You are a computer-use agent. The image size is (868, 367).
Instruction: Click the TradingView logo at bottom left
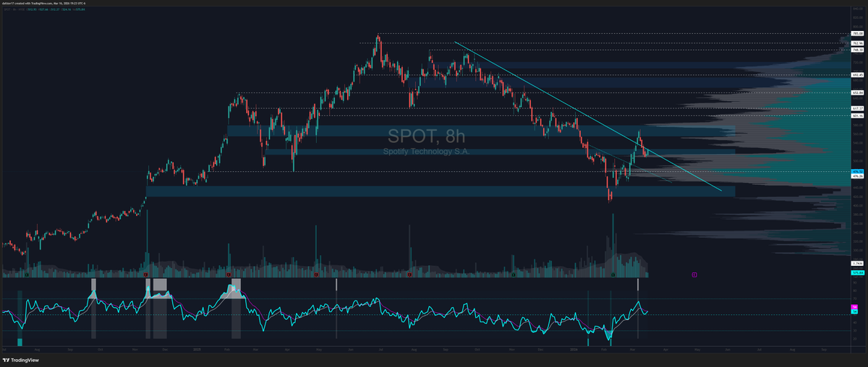click(x=20, y=360)
